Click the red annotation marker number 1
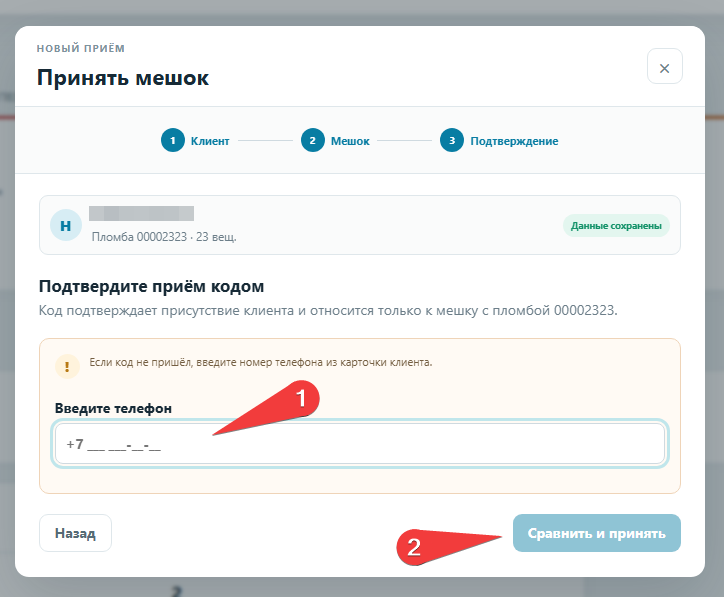Screen dimensions: 724x597 coord(301,398)
